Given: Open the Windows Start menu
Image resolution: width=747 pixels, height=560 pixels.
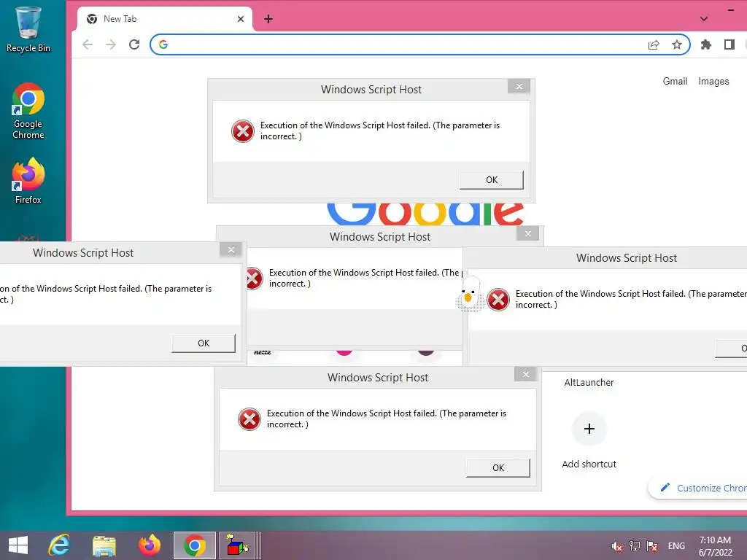Looking at the screenshot, I should [x=18, y=545].
